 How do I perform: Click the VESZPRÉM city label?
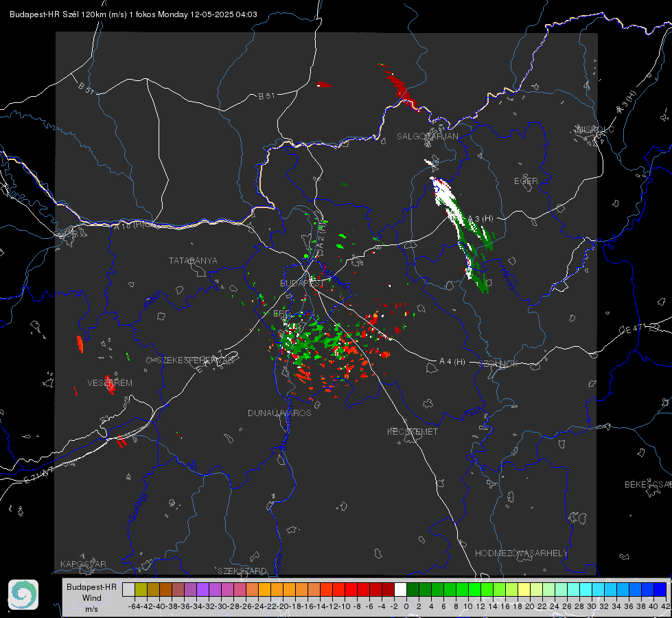[x=110, y=383]
